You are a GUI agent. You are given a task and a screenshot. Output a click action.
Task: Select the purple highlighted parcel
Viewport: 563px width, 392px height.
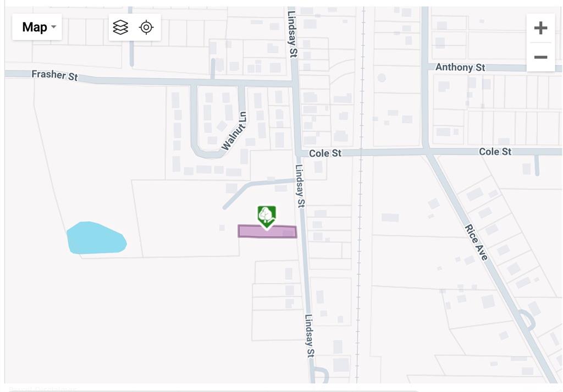pyautogui.click(x=267, y=231)
